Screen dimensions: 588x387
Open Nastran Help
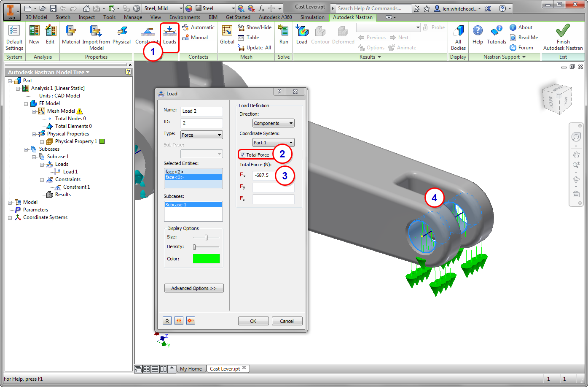(x=478, y=35)
